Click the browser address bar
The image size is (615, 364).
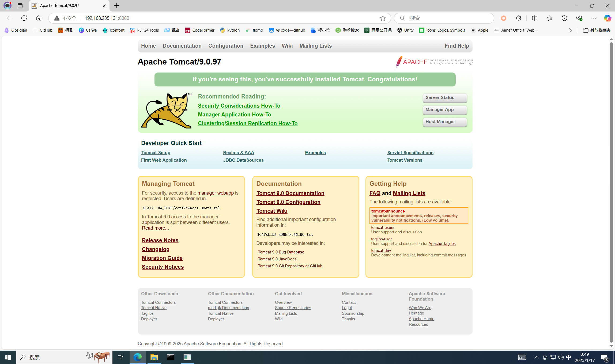[214, 18]
